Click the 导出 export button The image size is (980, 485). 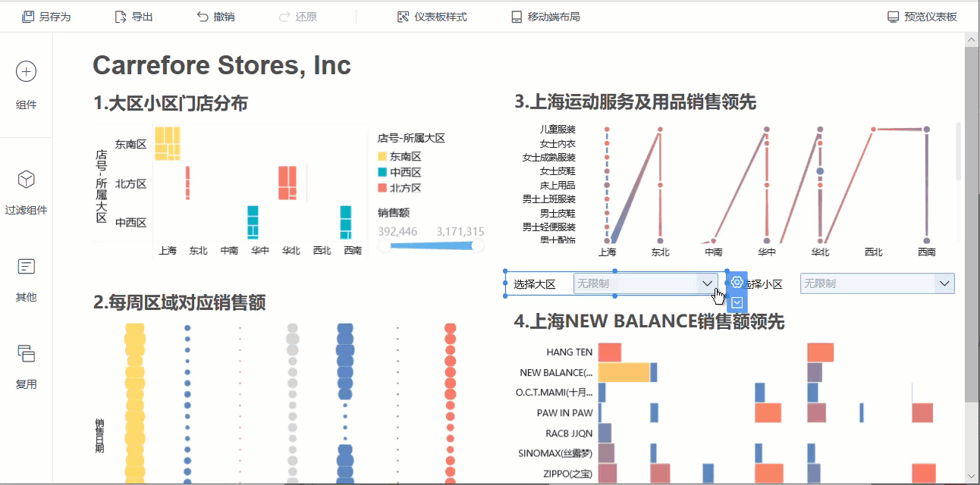click(x=133, y=17)
